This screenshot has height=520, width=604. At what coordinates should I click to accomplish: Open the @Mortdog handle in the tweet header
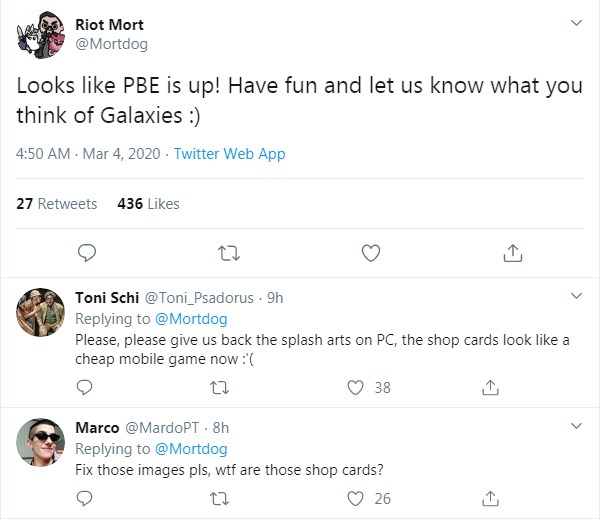pyautogui.click(x=109, y=44)
